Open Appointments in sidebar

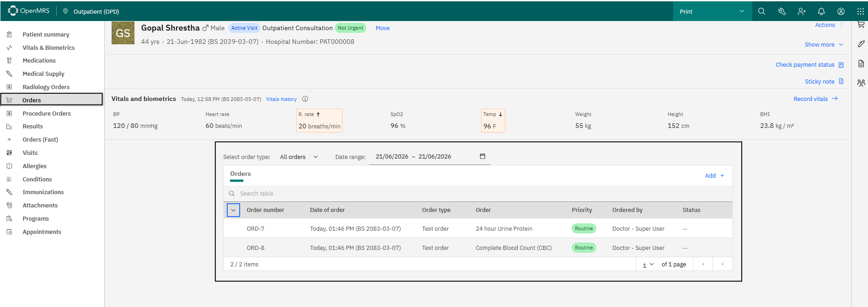[42, 232]
